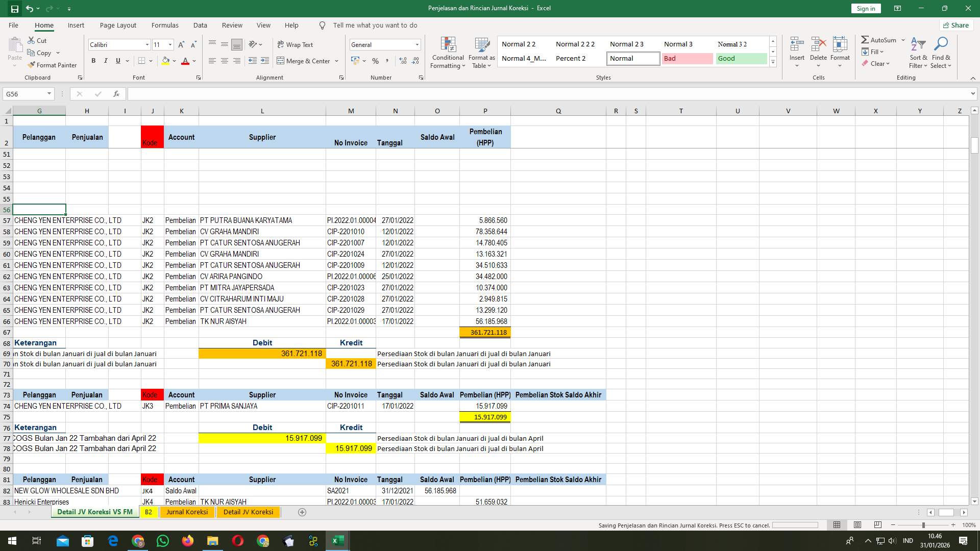The height and width of the screenshot is (551, 980).
Task: Open the Fill Color dropdown arrow
Action: point(174,61)
